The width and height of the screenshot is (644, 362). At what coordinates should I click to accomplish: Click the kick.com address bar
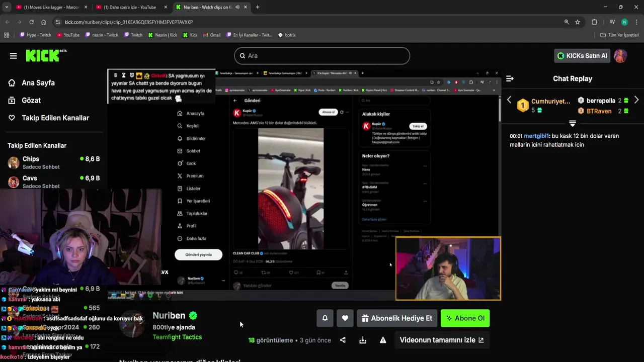312,22
